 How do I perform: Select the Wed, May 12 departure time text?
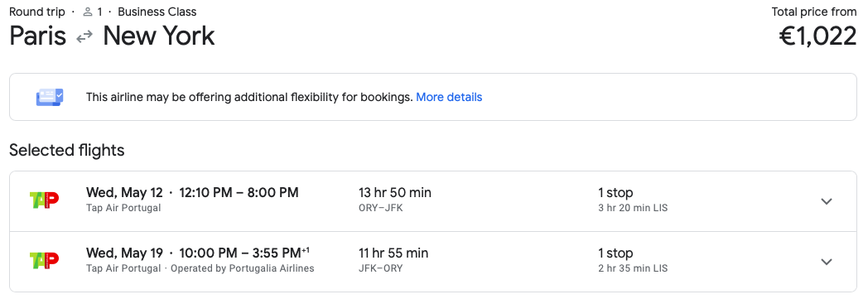click(192, 192)
